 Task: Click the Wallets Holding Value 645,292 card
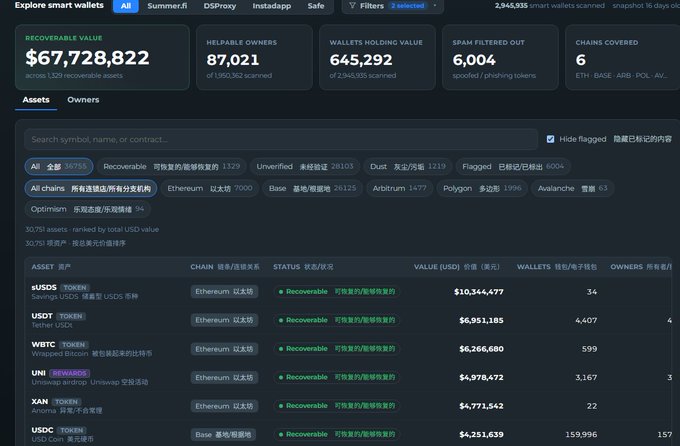pos(377,57)
